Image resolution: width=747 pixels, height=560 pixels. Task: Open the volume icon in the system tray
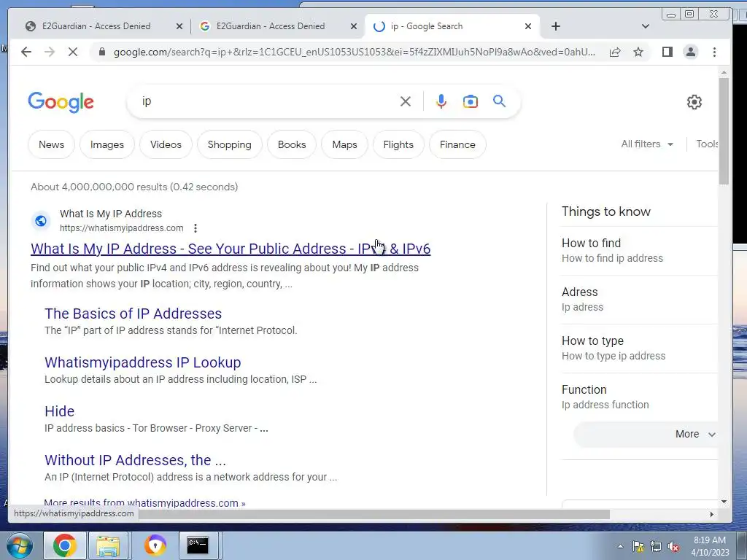673,547
